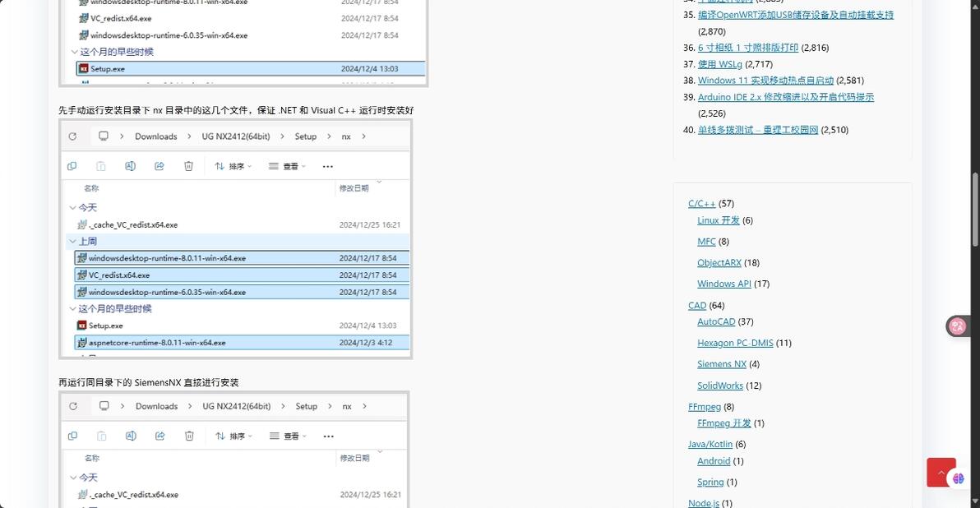Open the CAD category link

click(697, 306)
